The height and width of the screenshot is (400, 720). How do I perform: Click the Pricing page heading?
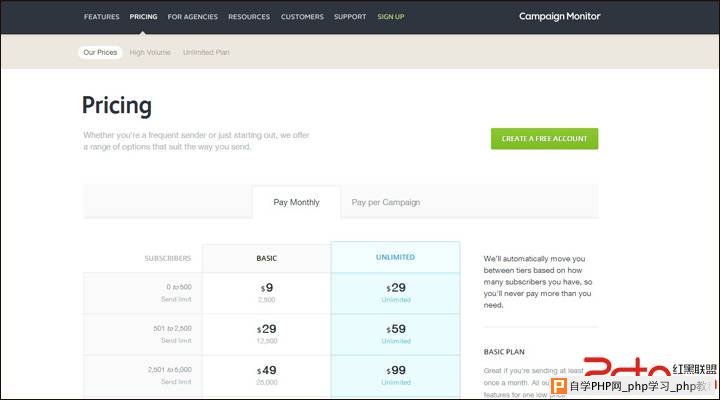pos(117,106)
